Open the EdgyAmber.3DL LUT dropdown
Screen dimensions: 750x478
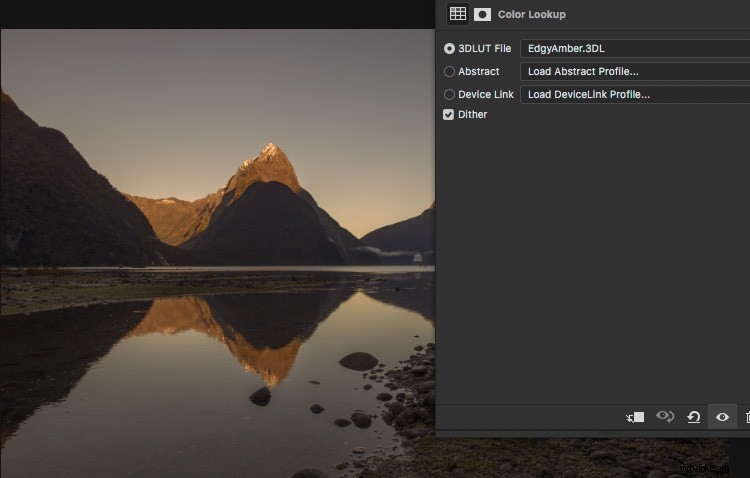click(635, 48)
